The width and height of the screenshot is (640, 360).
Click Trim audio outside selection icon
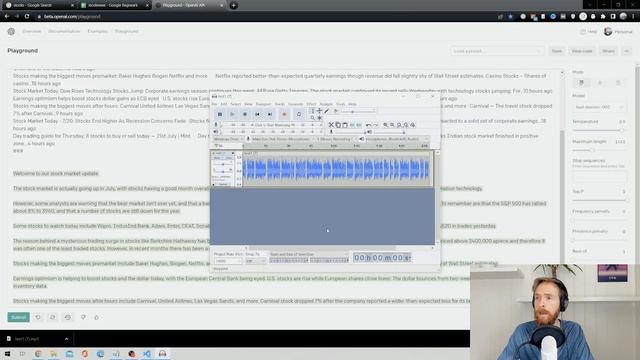[x=352, y=125]
